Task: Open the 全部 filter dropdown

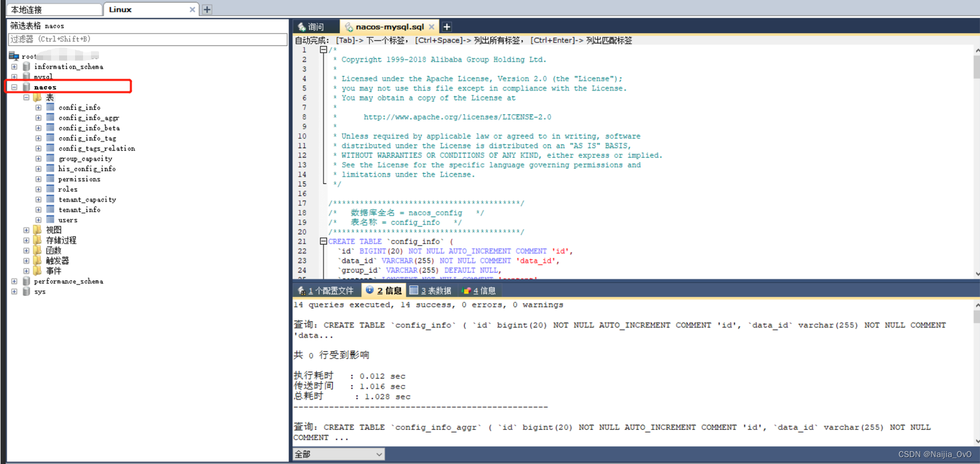Action: point(339,454)
